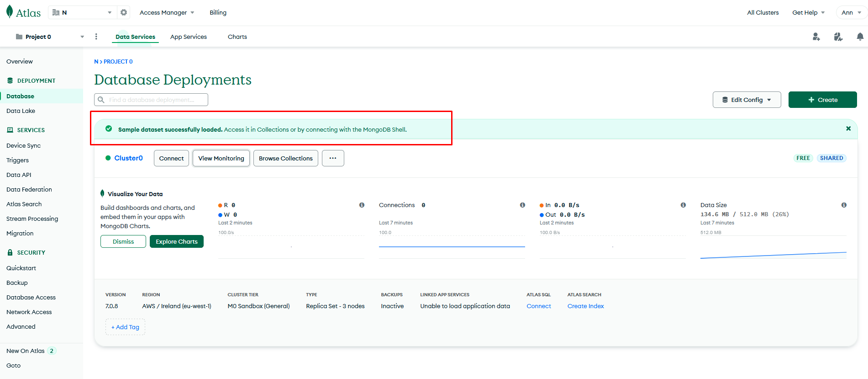
Task: Open Network Access in the sidebar
Action: [x=29, y=312]
